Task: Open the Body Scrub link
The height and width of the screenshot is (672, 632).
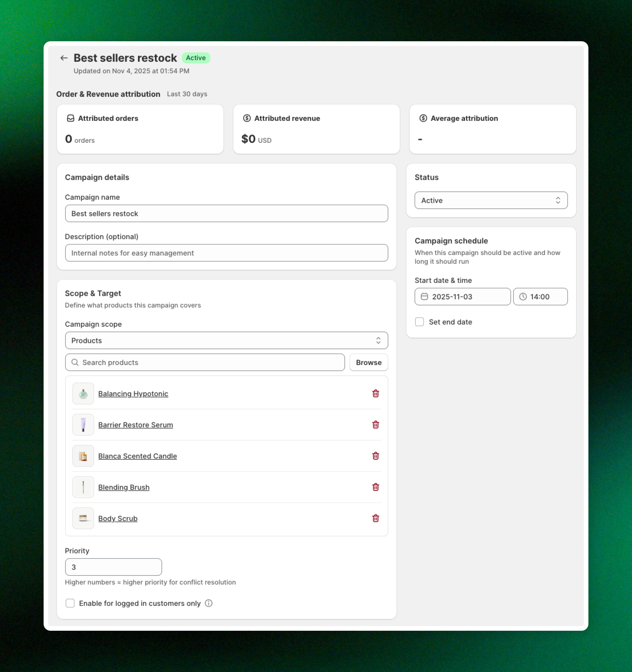Action: [118, 518]
